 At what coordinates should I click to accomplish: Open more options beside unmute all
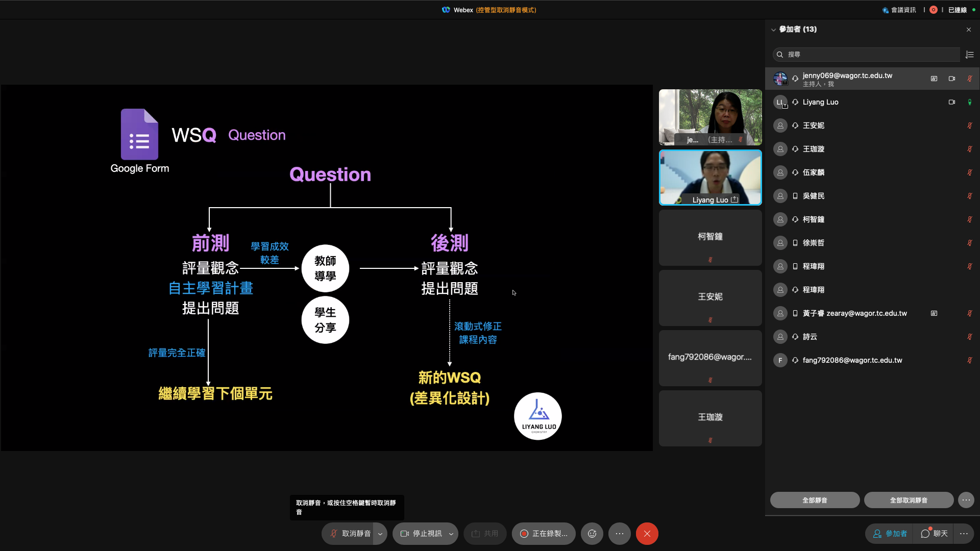point(966,500)
